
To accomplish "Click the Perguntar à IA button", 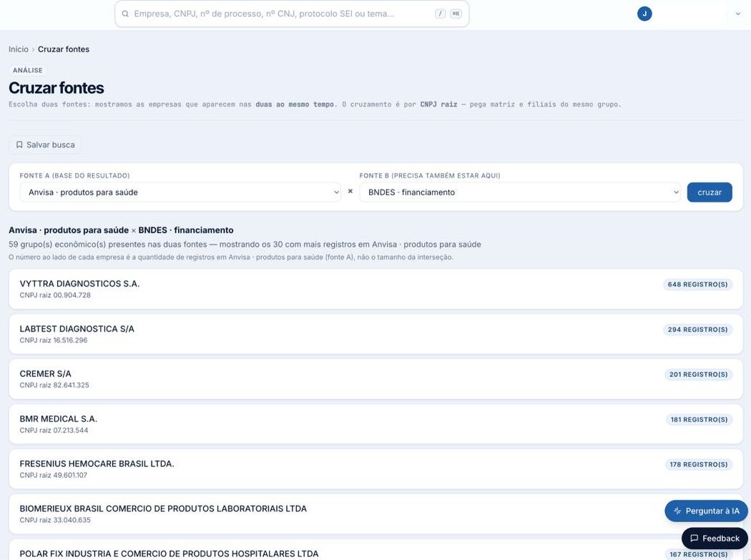I will (706, 511).
